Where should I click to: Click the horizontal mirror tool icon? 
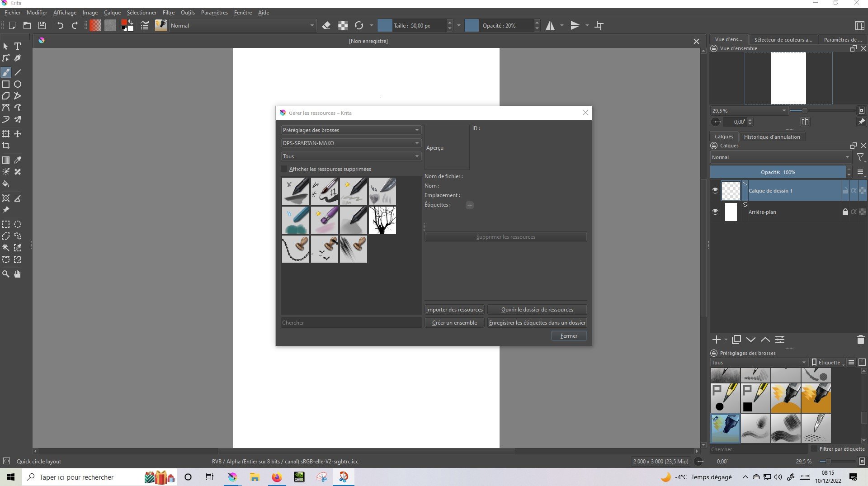click(550, 26)
